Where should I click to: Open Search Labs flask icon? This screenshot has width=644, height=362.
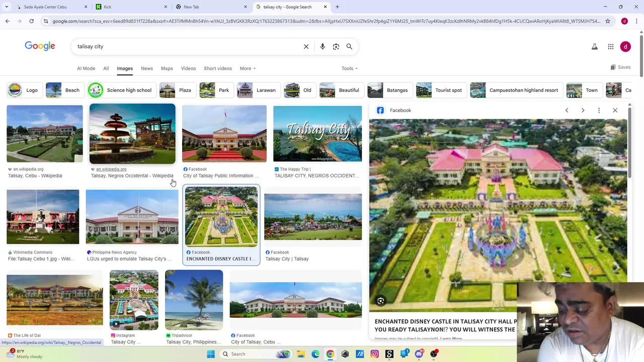[x=594, y=46]
